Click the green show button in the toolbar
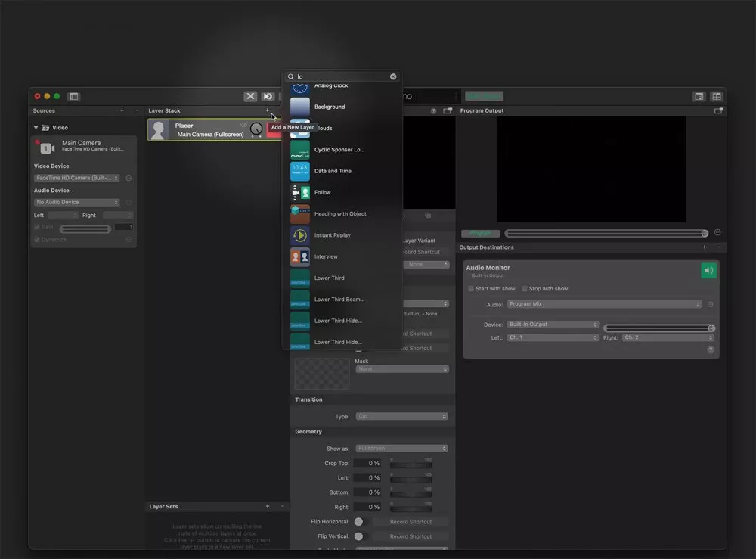The height and width of the screenshot is (559, 756). (484, 97)
